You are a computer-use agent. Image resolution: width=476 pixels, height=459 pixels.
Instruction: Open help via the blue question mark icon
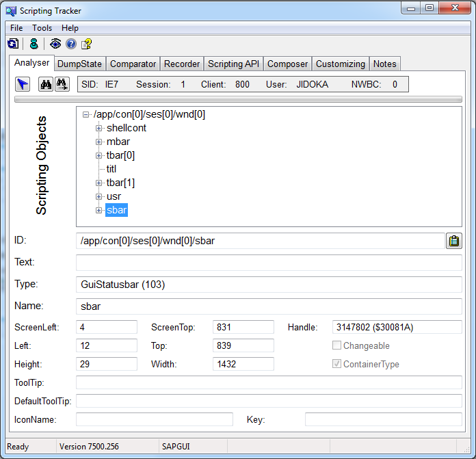coord(71,44)
